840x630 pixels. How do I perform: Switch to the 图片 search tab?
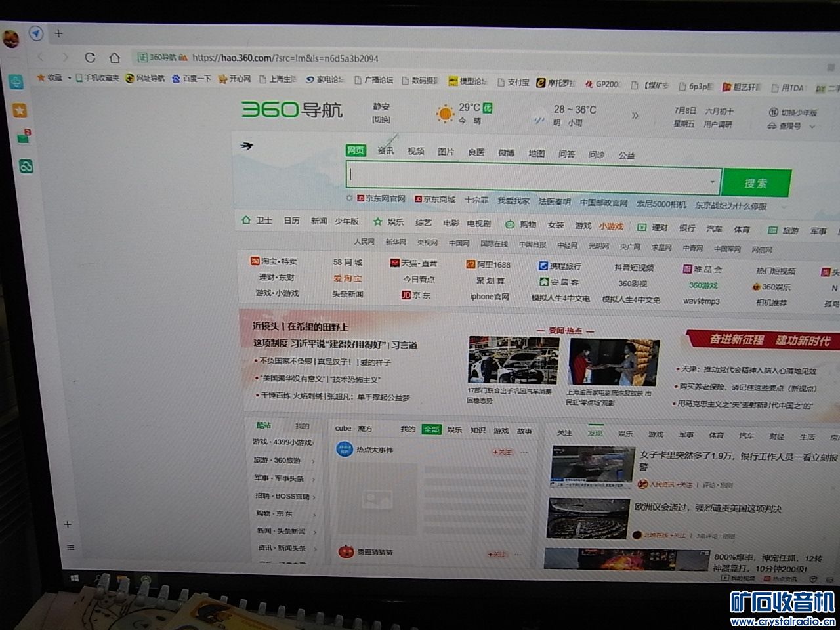click(446, 152)
